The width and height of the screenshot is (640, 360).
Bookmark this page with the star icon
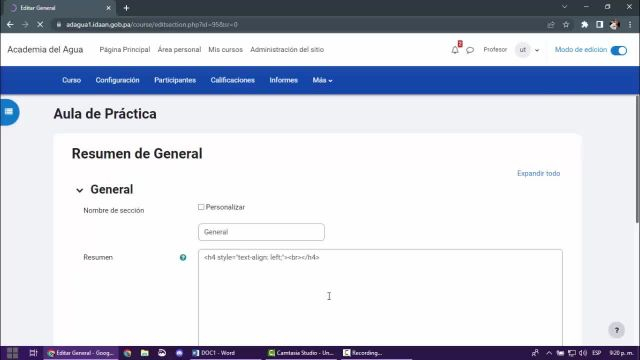pos(566,24)
